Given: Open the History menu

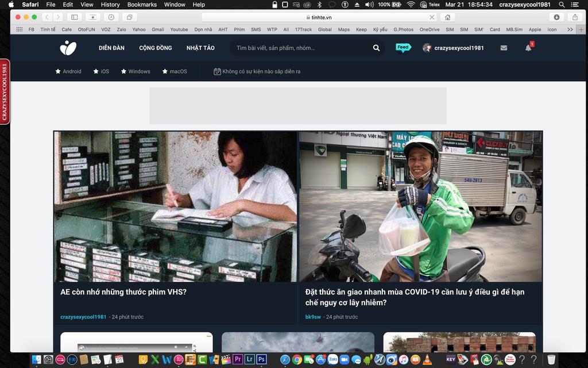Looking at the screenshot, I should [x=110, y=5].
